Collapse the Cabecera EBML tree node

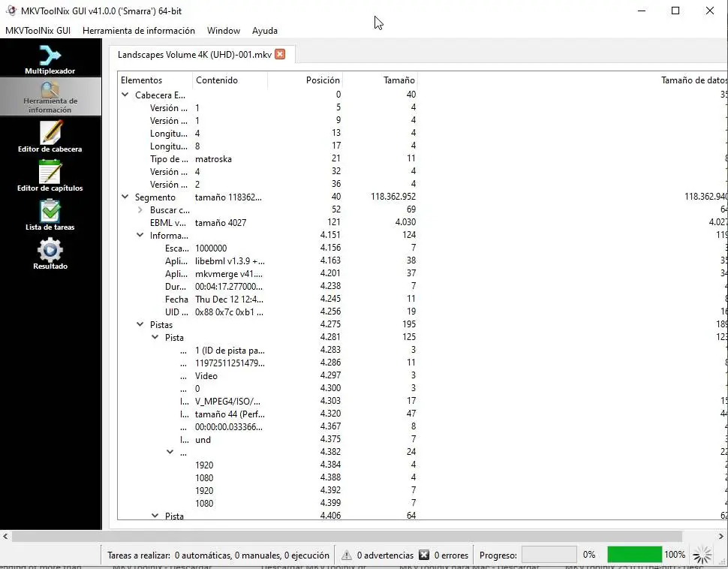tap(125, 95)
